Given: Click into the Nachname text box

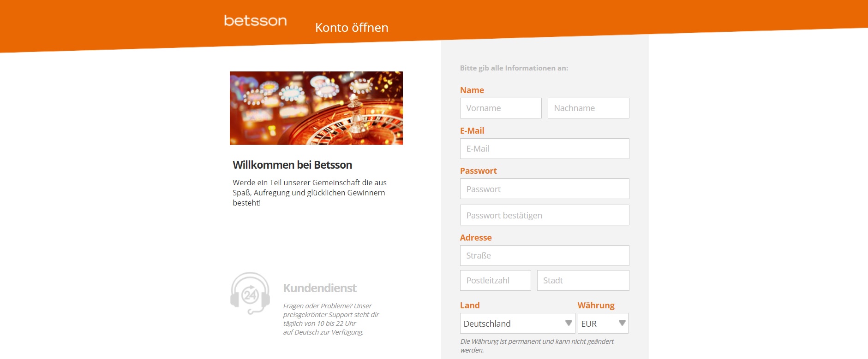Looking at the screenshot, I should [588, 108].
